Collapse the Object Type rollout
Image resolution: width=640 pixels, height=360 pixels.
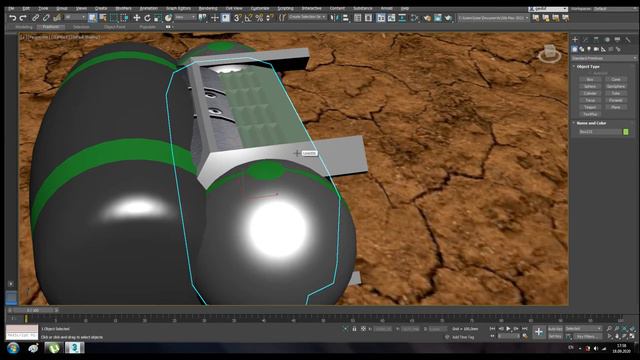click(588, 66)
